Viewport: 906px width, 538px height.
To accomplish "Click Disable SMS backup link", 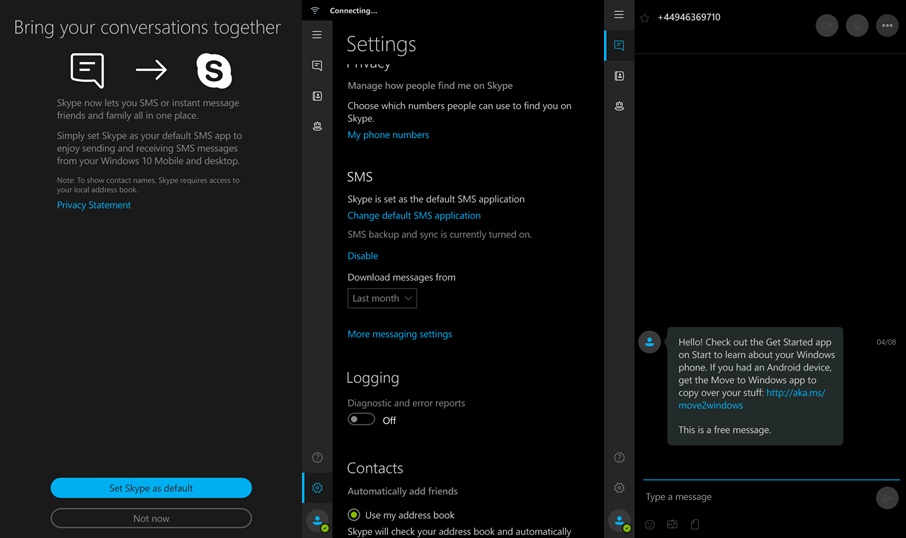I will point(362,255).
